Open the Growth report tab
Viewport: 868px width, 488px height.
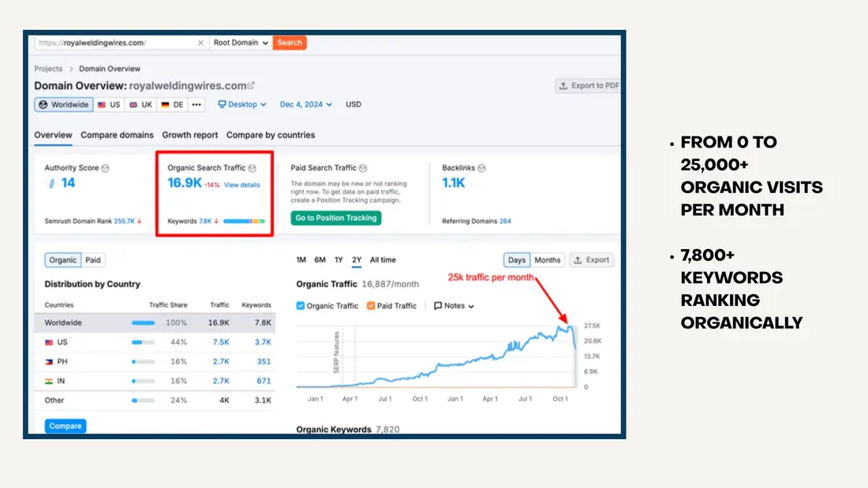pyautogui.click(x=190, y=135)
